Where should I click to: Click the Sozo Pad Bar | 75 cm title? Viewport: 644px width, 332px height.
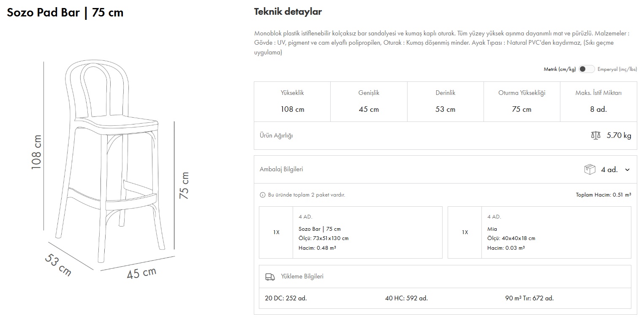click(x=65, y=13)
